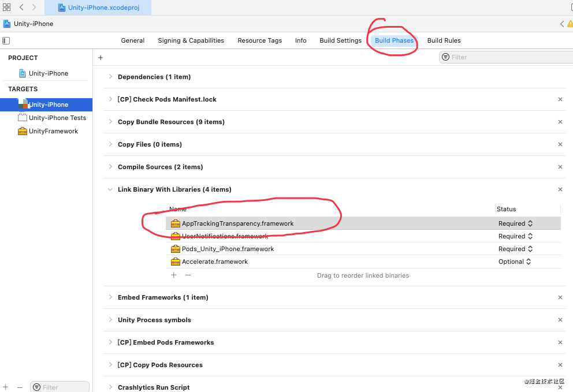Open the Signing & Capabilities tab
573x392 pixels.
tap(191, 40)
